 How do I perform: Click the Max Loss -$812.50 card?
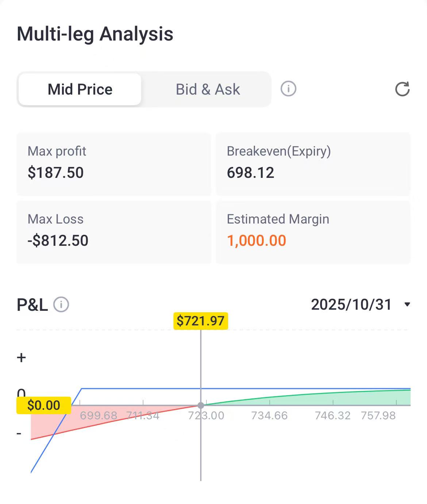pyautogui.click(x=114, y=232)
